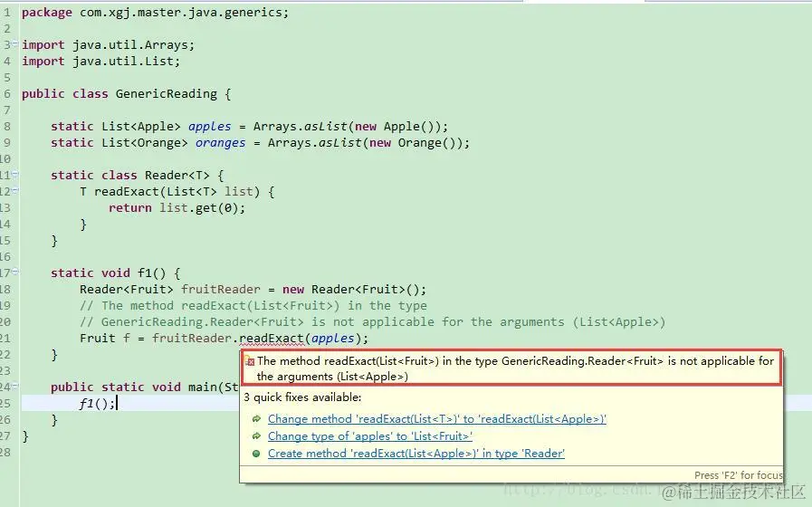Click line number 1 in the gutter
Screen dimensions: 812x507
[x=6, y=13]
